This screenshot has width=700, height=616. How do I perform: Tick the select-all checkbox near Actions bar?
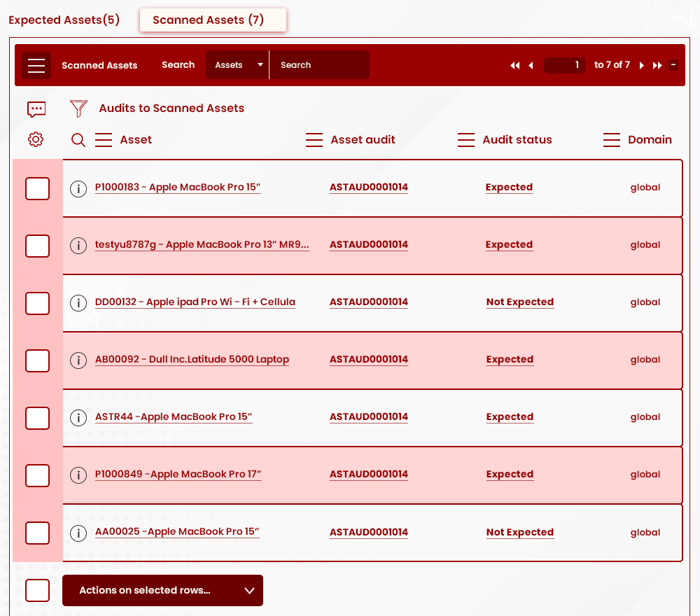pos(37,590)
